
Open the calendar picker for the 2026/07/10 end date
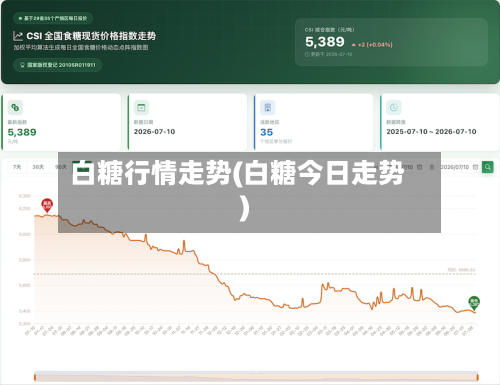[475, 167]
